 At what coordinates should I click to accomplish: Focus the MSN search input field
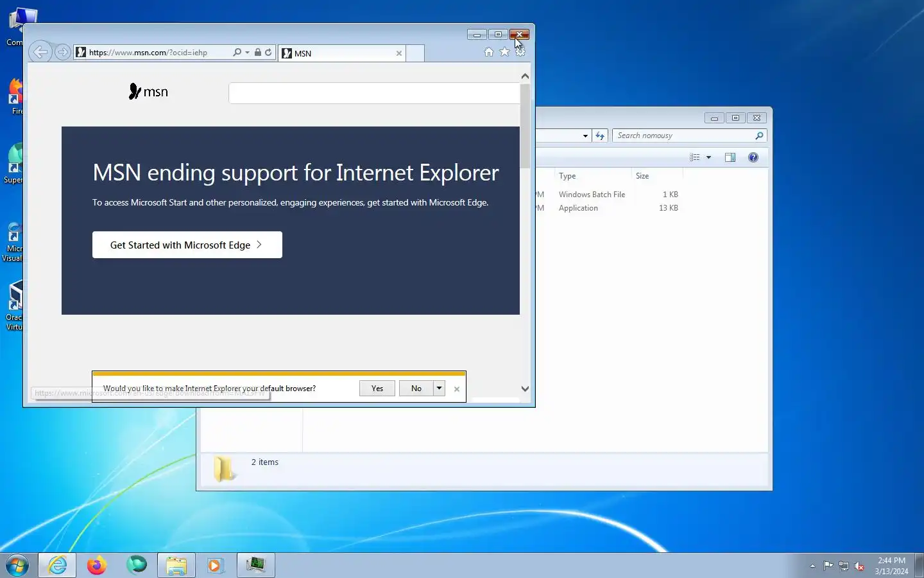374,93
